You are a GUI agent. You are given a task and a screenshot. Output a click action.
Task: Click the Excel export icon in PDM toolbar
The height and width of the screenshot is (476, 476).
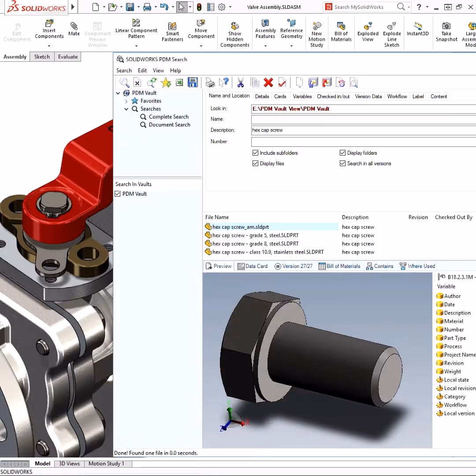179,82
